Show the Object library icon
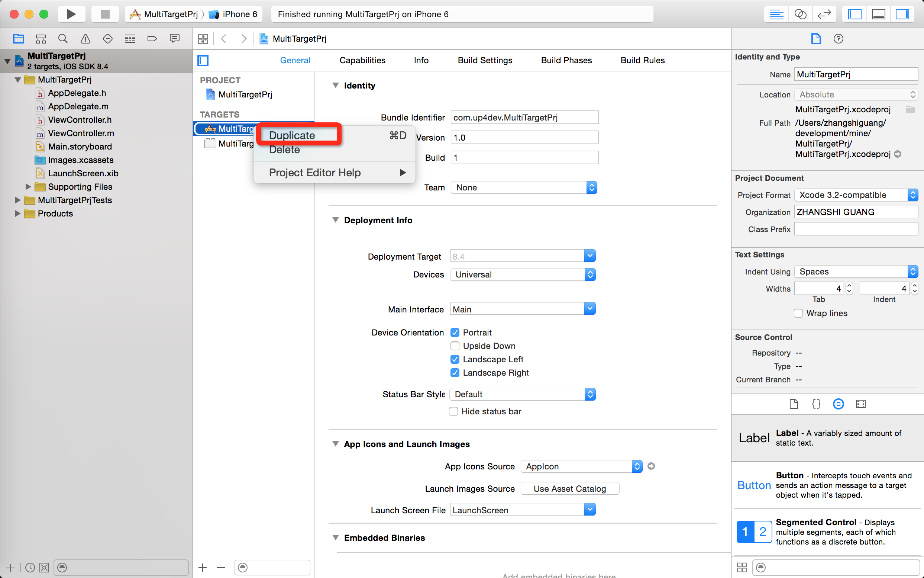The width and height of the screenshot is (924, 578). (x=838, y=404)
